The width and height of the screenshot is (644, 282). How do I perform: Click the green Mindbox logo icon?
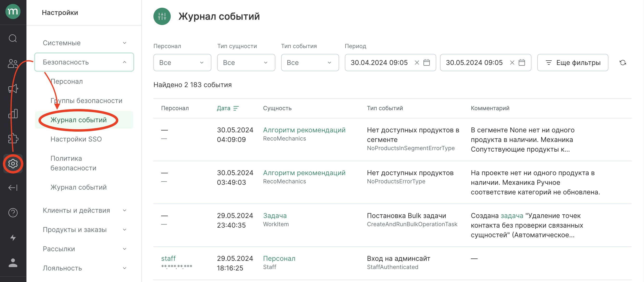pyautogui.click(x=13, y=12)
